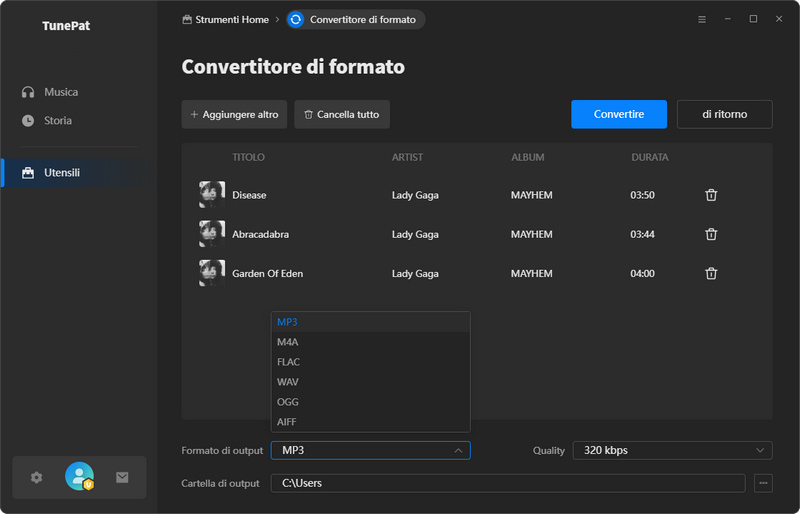
Task: Click Garden Of Eden album artwork
Action: 212,273
